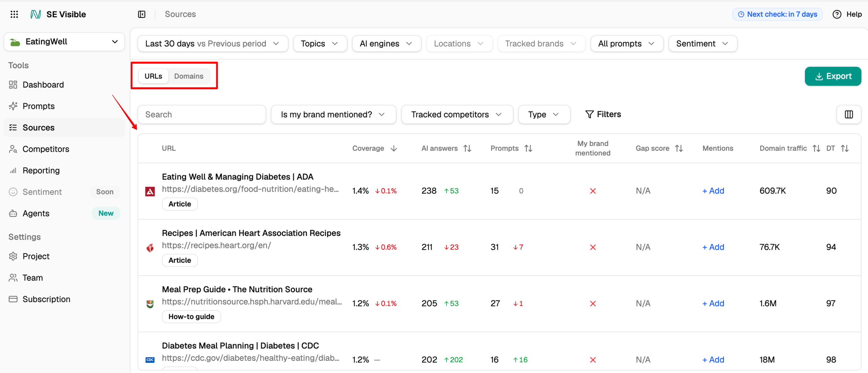Viewport: 868px width, 373px height.
Task: Open the column settings icon button
Action: tap(849, 114)
